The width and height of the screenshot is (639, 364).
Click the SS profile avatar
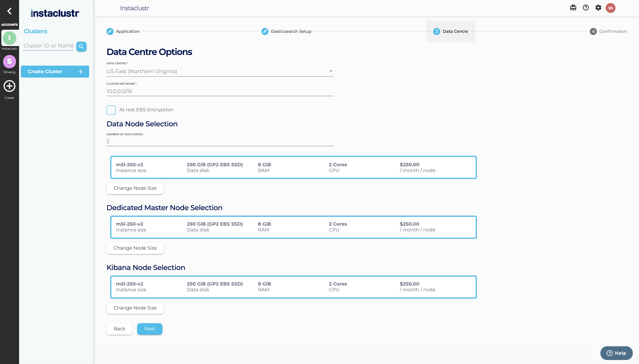tap(610, 8)
